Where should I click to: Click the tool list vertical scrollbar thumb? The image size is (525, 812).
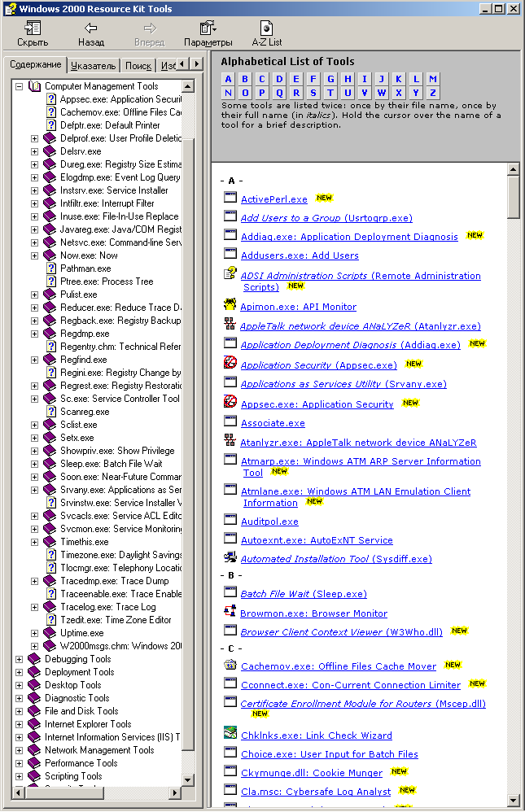(x=513, y=197)
